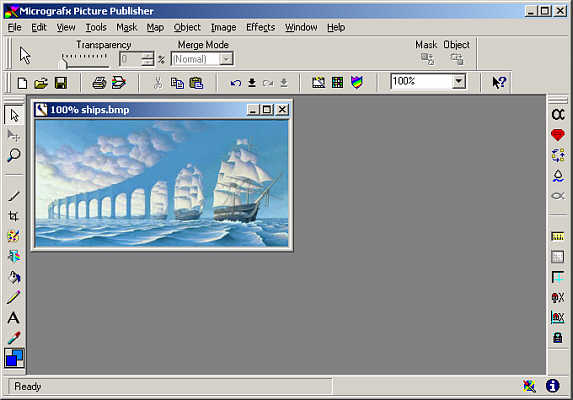Open the View menu

click(x=66, y=27)
